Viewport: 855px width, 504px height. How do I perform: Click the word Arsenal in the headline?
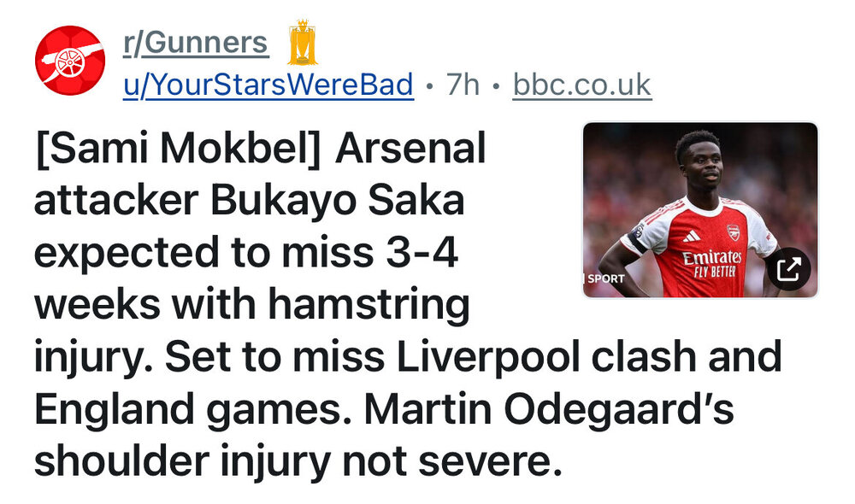(x=410, y=150)
